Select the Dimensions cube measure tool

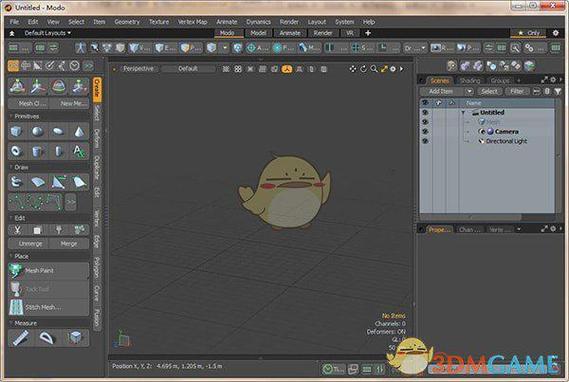(75, 338)
